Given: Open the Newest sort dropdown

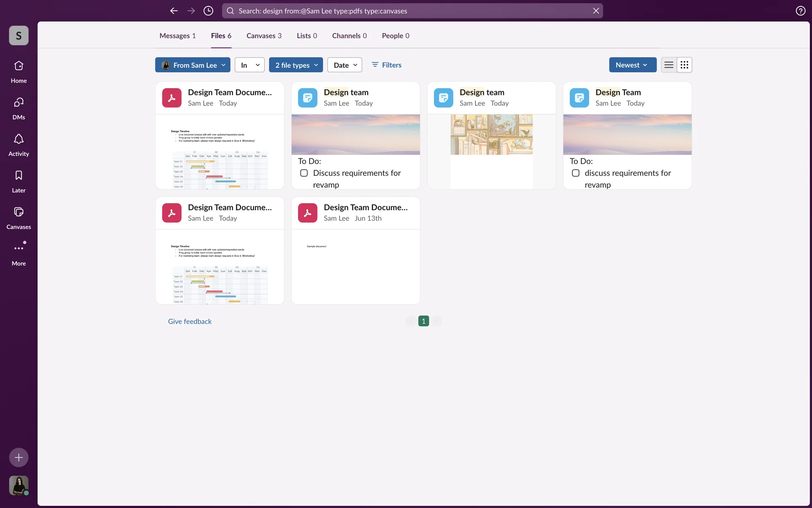Looking at the screenshot, I should [x=632, y=65].
